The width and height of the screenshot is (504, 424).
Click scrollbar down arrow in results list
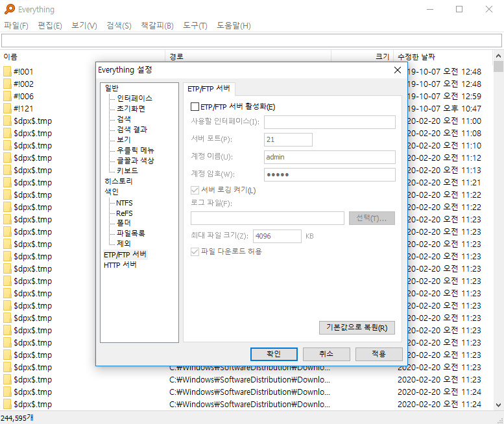tap(498, 405)
